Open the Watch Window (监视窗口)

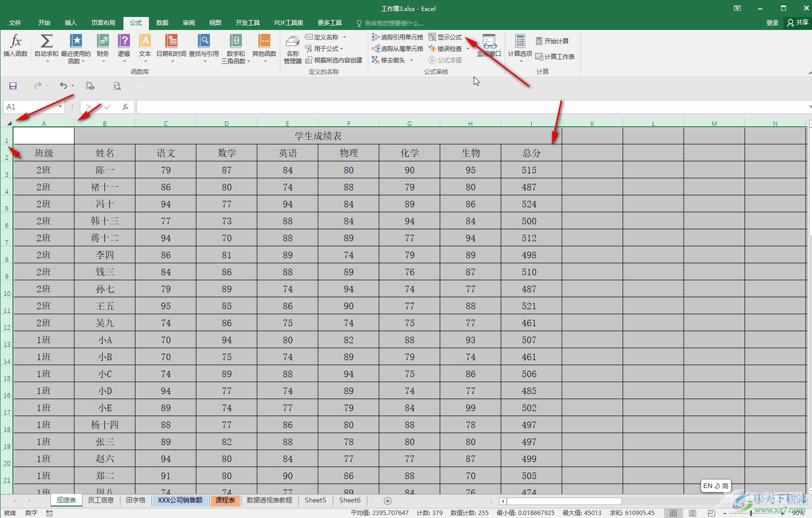tap(489, 45)
